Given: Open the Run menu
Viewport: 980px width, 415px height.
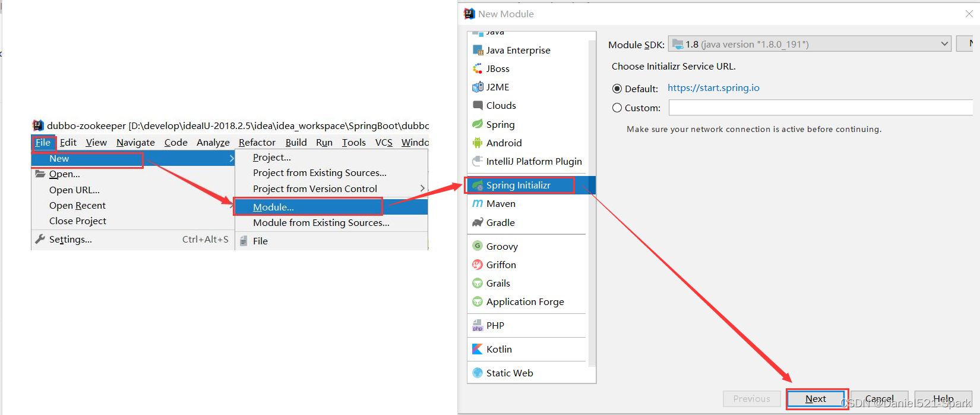Looking at the screenshot, I should tap(324, 142).
